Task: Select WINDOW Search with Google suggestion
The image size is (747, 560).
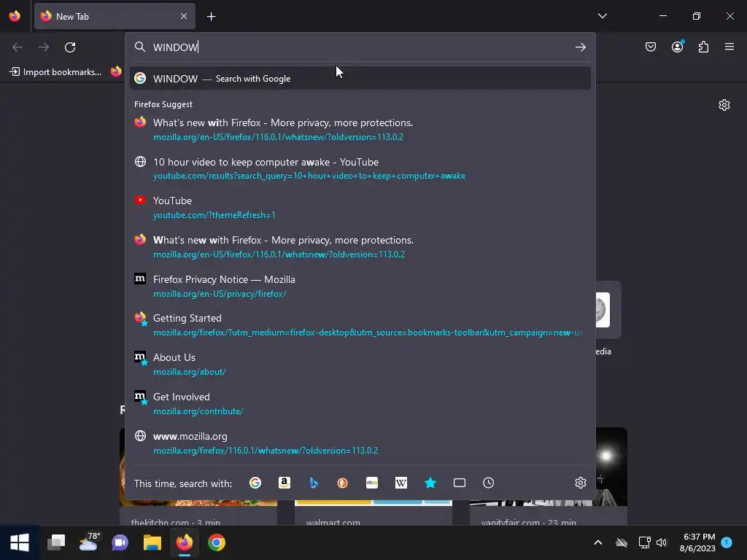Action: click(x=360, y=79)
